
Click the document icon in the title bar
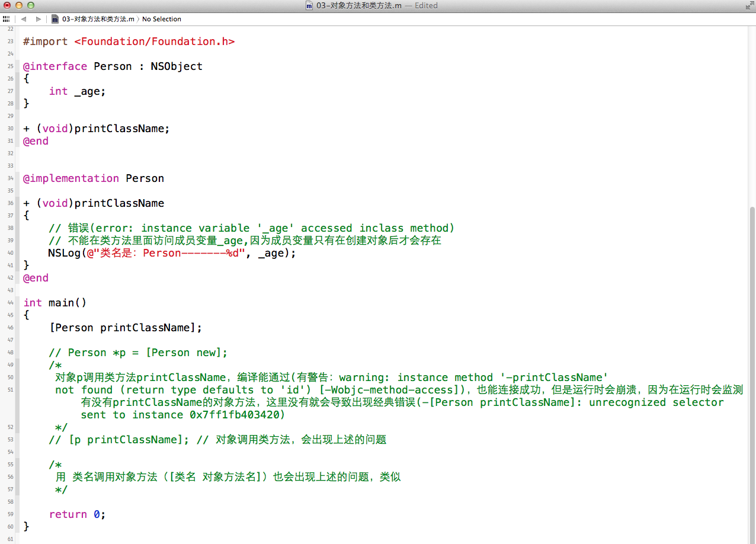pos(309,5)
